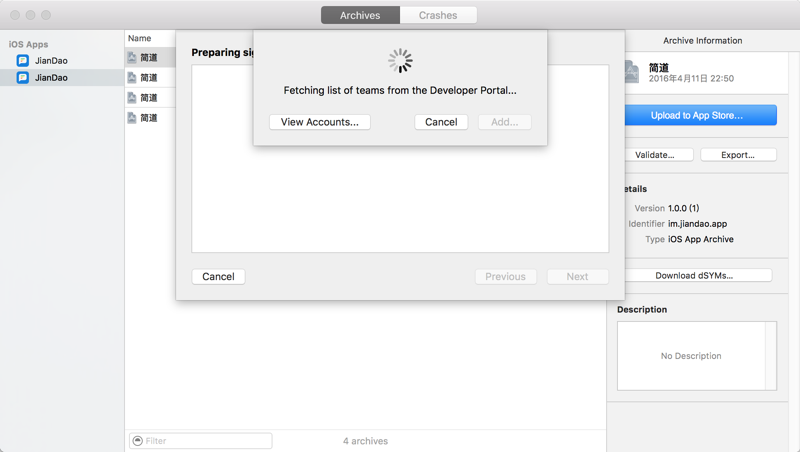Screen dimensions: 800x452
Task: Cancel fetching list of teams
Action: click(x=441, y=122)
